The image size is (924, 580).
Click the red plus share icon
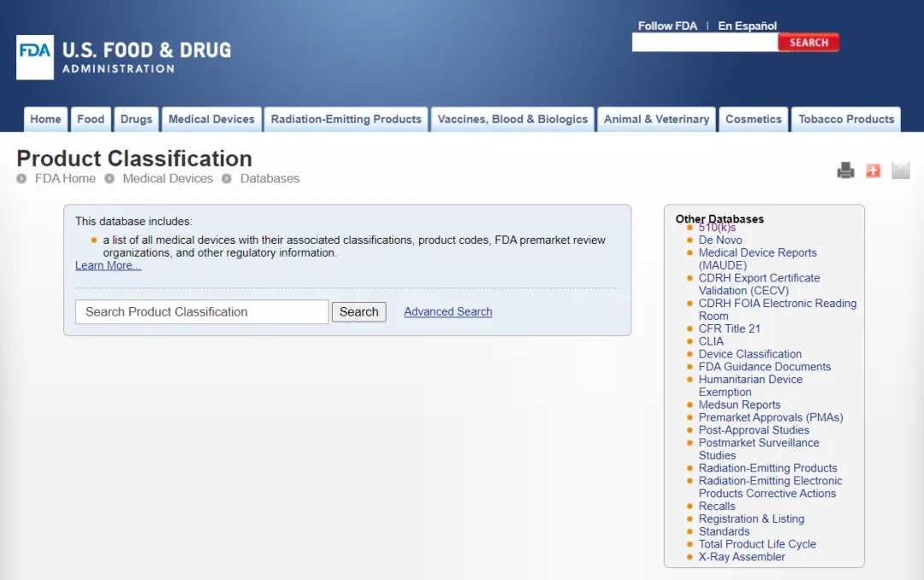click(x=873, y=170)
